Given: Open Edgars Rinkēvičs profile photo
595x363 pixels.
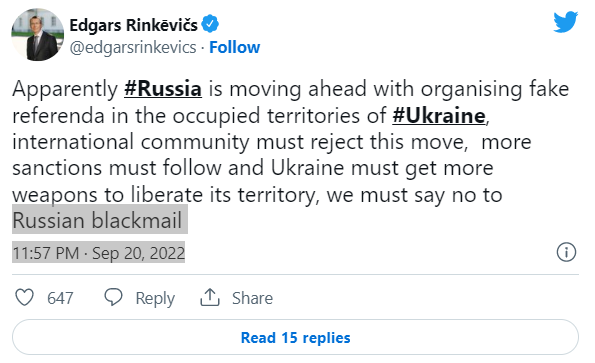Looking at the screenshot, I should click(37, 35).
